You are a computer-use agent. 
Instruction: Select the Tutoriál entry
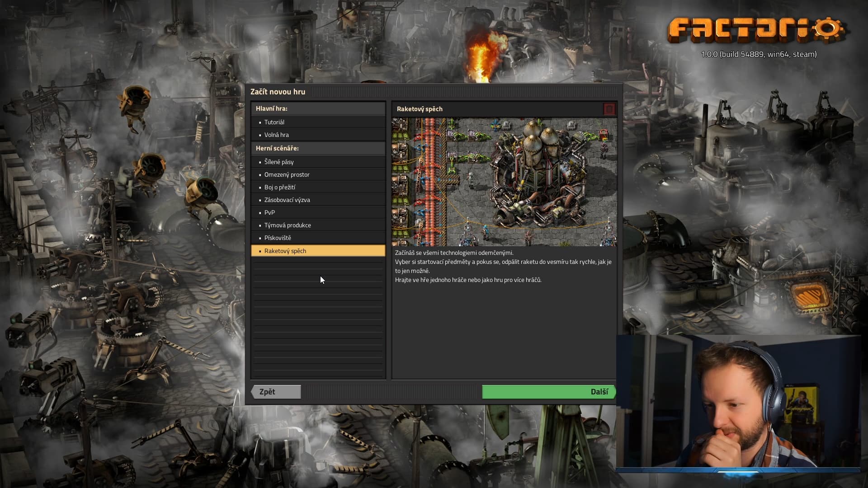318,122
